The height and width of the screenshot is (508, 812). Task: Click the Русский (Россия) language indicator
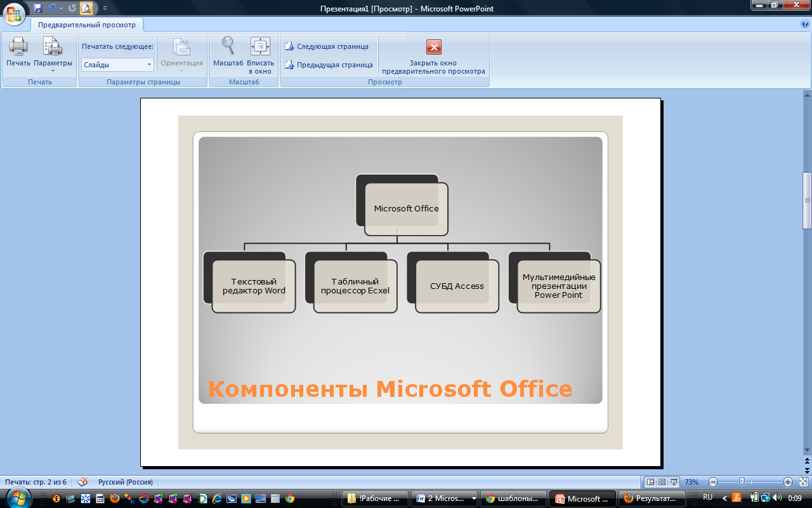click(x=126, y=482)
